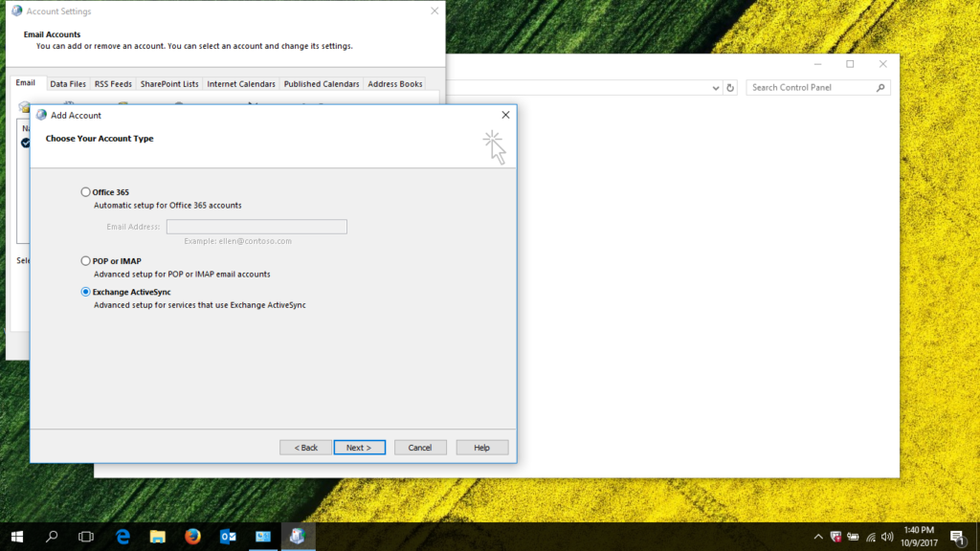Viewport: 980px width, 551px height.
Task: Select the Office 365 account type
Action: (x=85, y=191)
